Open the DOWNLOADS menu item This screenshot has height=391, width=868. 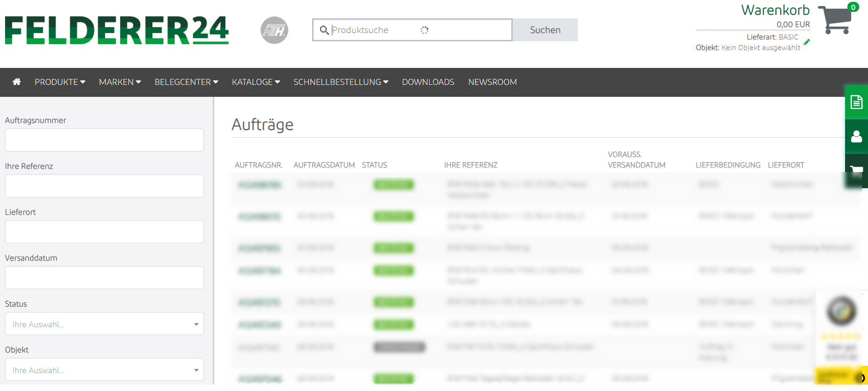(x=428, y=82)
